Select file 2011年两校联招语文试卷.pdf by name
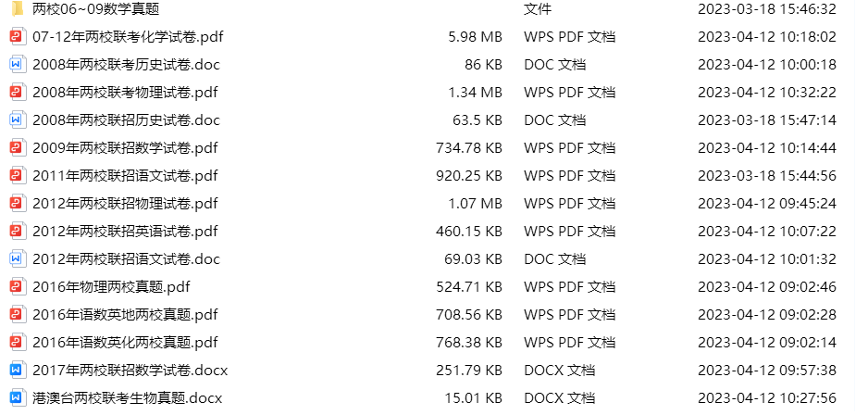This screenshot has height=415, width=868. pyautogui.click(x=125, y=176)
